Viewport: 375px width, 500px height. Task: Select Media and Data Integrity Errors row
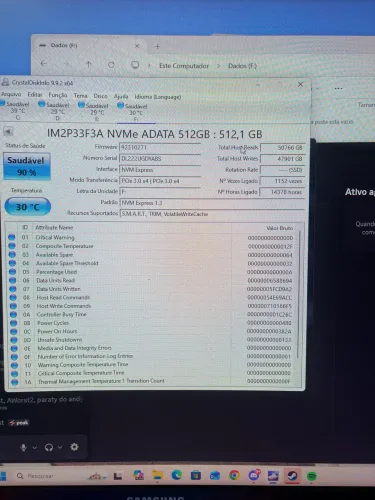151,348
